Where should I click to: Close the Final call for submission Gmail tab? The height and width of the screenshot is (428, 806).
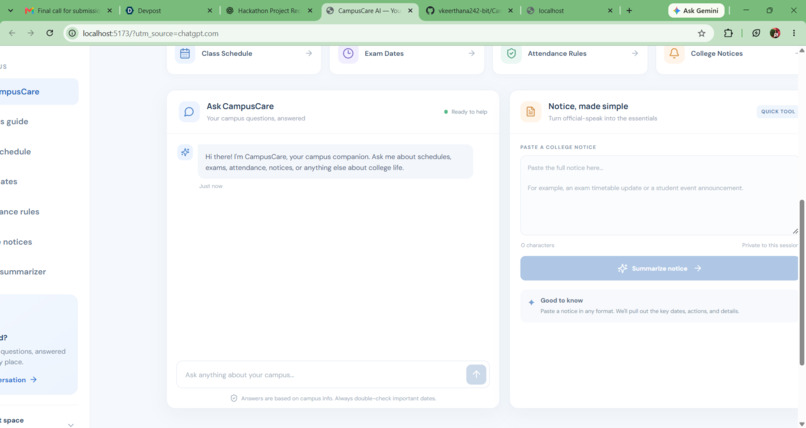click(109, 10)
